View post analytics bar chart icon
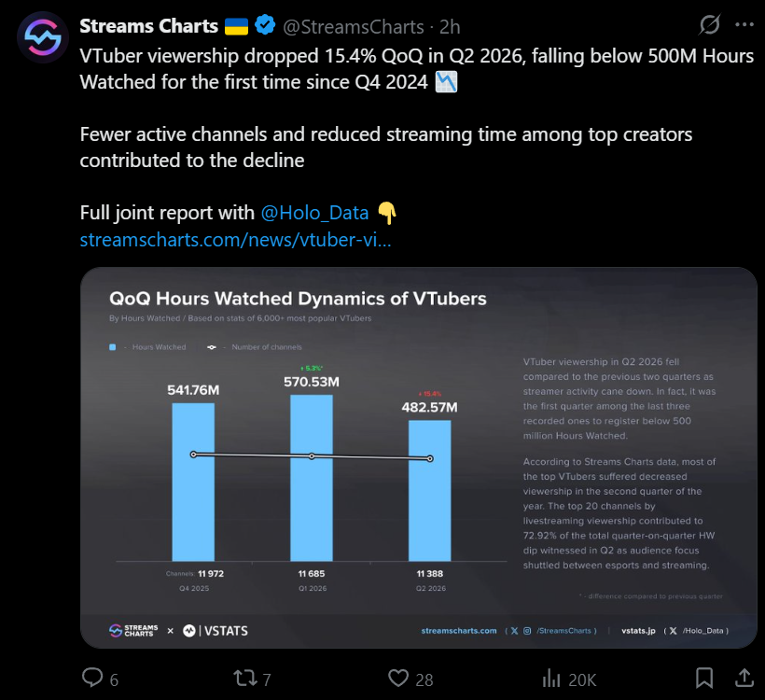This screenshot has width=765, height=700. pos(551,678)
